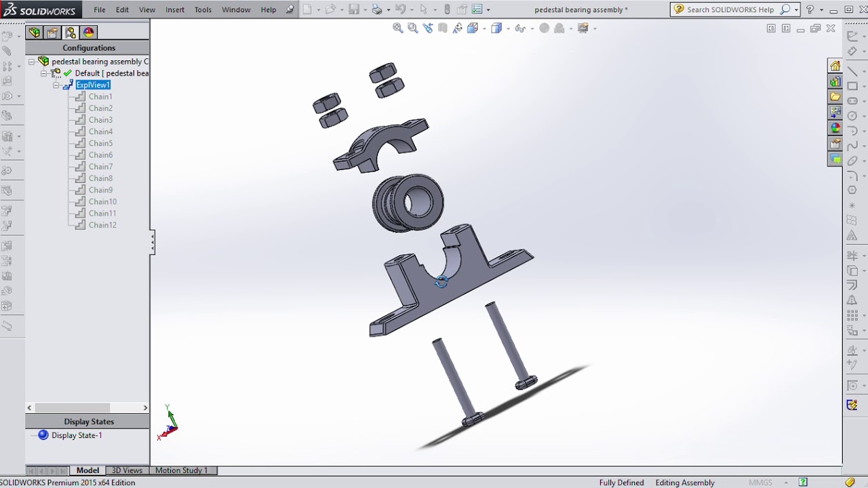Collapse the Default configuration node

[x=43, y=73]
